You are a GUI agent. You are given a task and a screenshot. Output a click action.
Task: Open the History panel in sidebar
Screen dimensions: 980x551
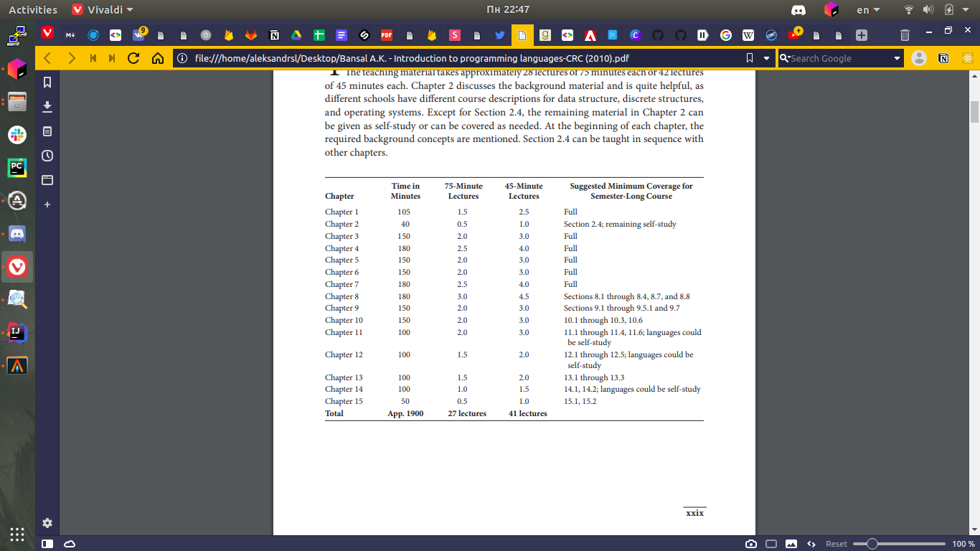point(47,156)
